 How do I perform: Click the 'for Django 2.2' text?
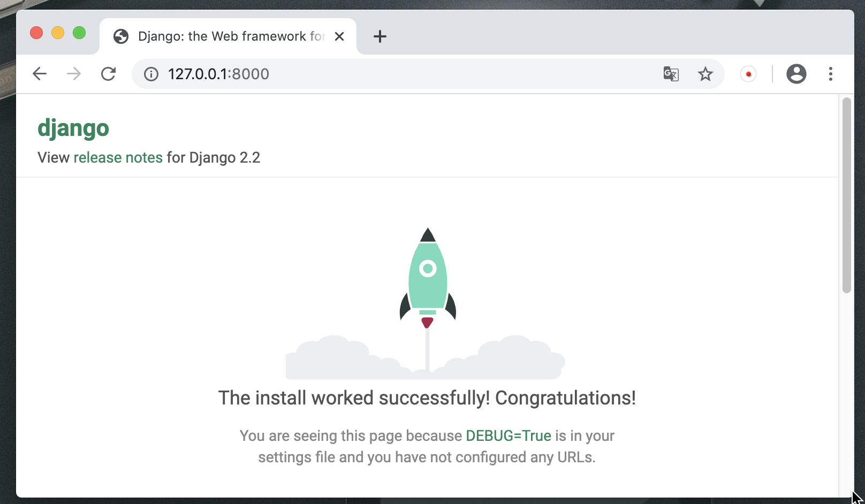(x=214, y=157)
